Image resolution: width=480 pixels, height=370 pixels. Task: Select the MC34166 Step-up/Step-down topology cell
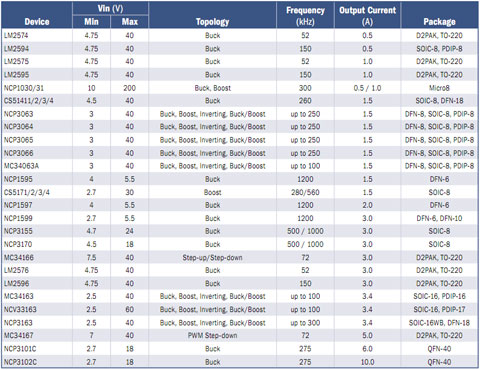pos(212,257)
